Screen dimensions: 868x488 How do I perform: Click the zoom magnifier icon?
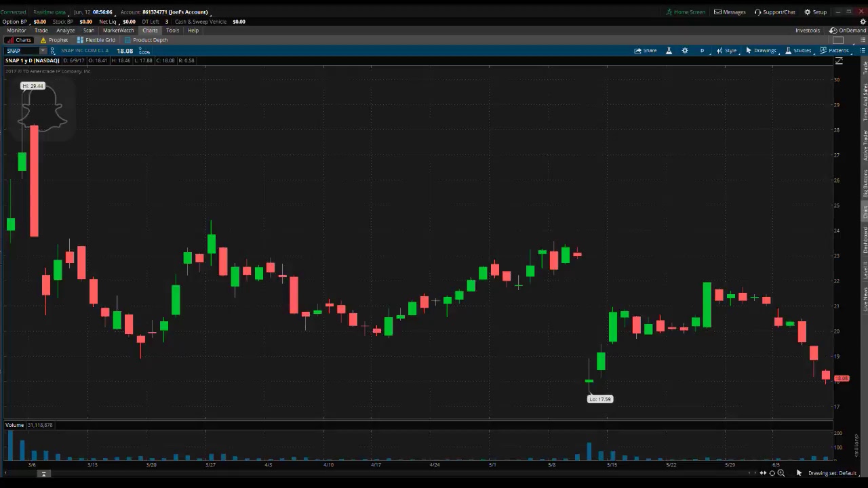point(781,473)
